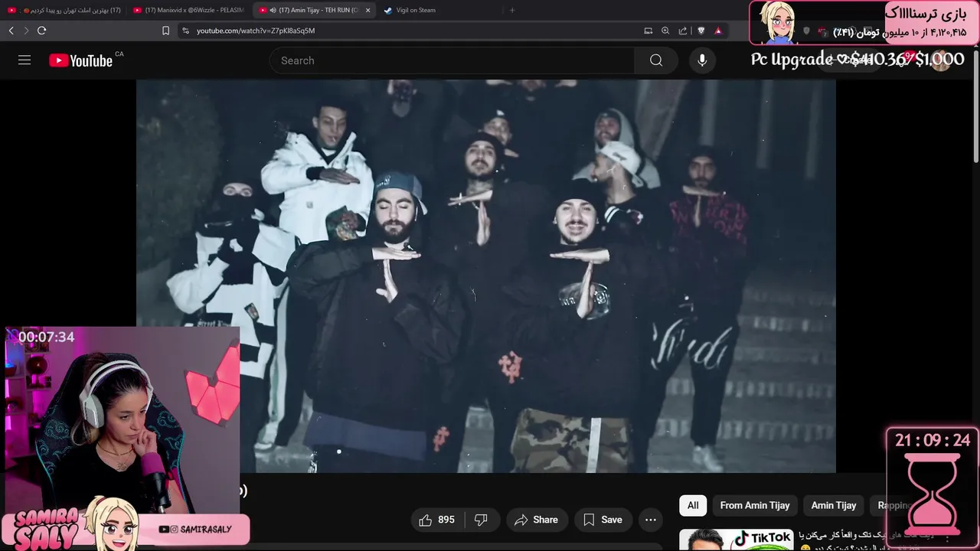Like the video with 895 likes
This screenshot has width=980, height=551.
tap(437, 520)
